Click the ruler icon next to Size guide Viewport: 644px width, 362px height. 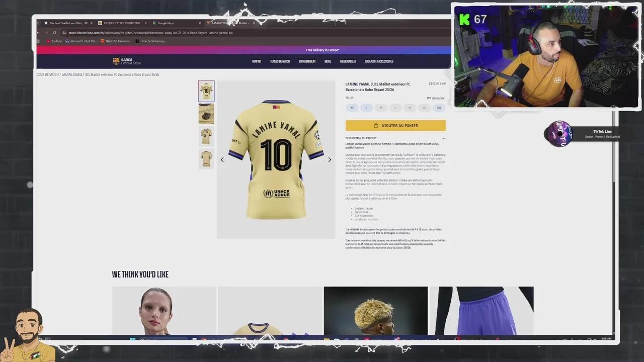point(429,98)
